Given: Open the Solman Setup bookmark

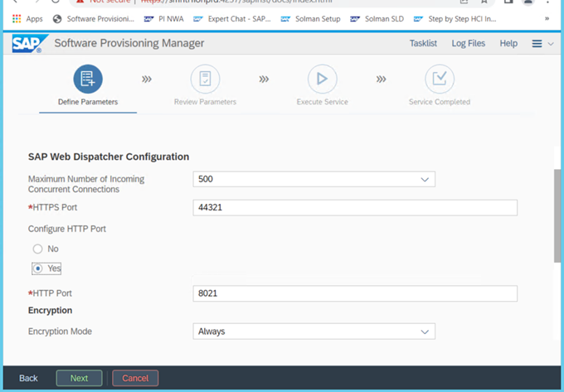Looking at the screenshot, I should click(311, 19).
